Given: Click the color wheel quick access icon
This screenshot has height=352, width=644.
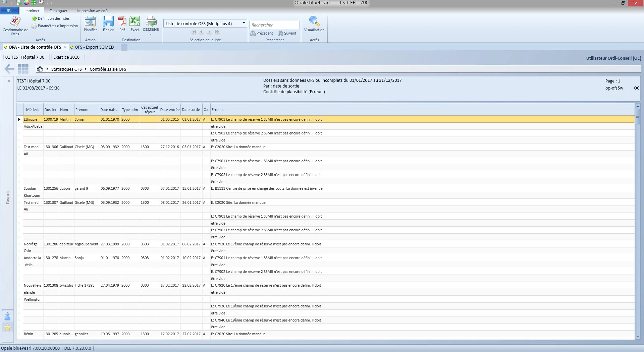Looking at the screenshot, I should click(x=26, y=2).
